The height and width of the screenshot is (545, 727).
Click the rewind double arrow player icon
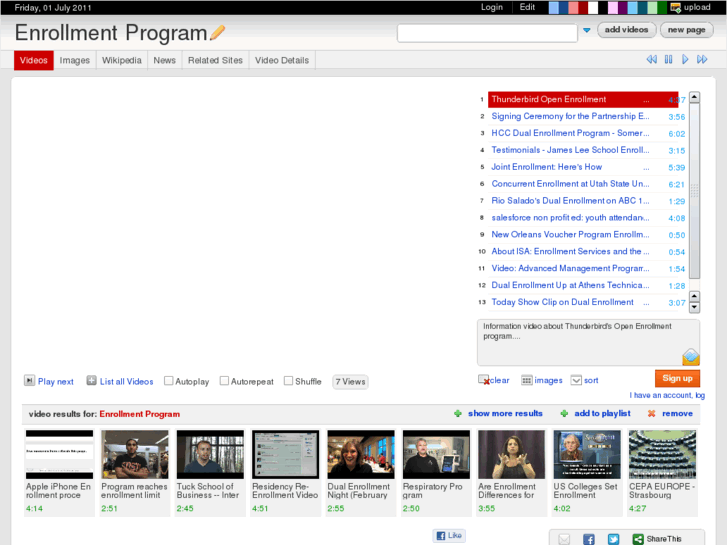652,60
